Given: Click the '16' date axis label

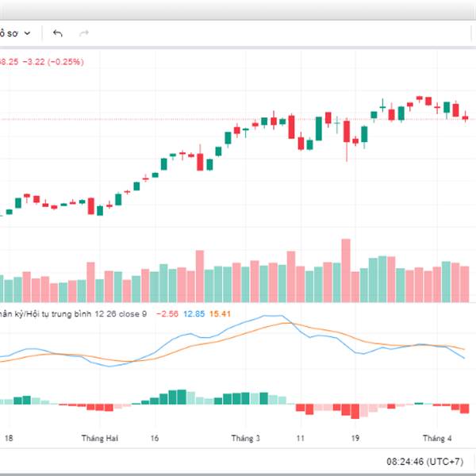Looking at the screenshot, I should [x=155, y=439].
